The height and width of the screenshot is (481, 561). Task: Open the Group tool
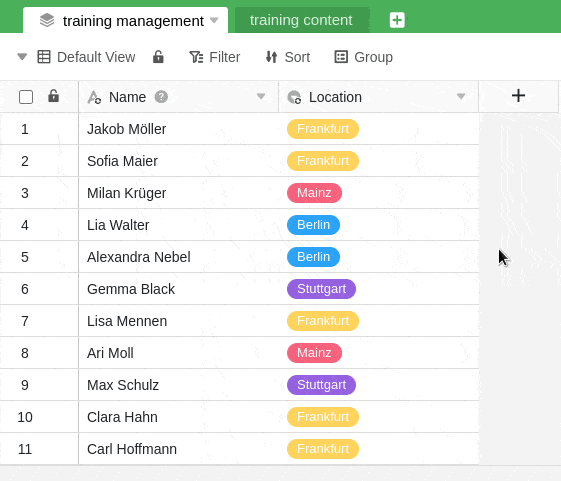(x=364, y=57)
